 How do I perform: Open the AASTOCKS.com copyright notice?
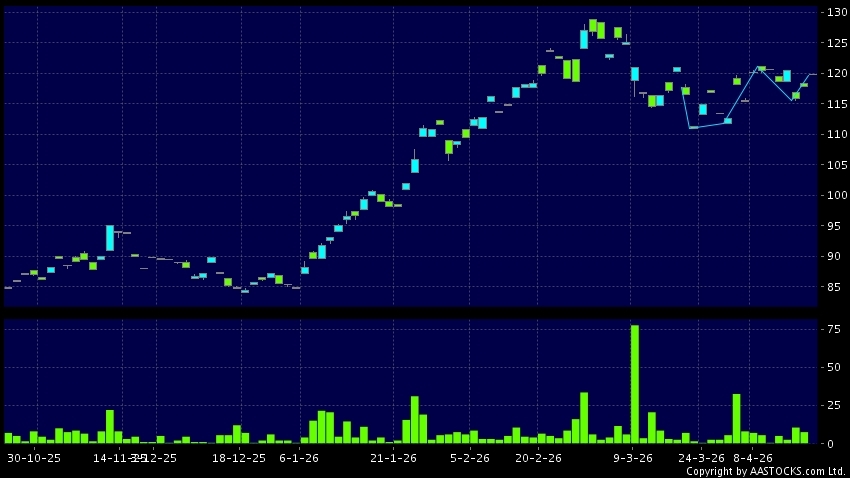[765, 471]
